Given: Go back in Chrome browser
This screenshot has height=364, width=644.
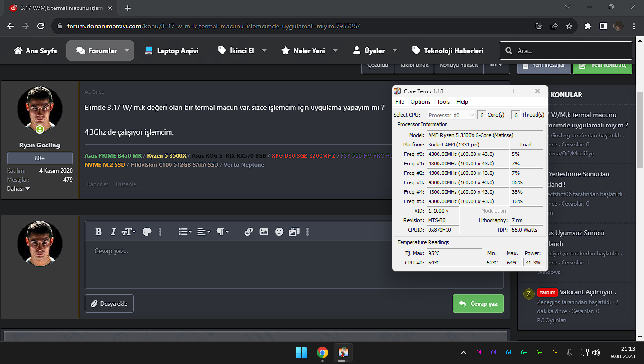Looking at the screenshot, I should coord(10,26).
